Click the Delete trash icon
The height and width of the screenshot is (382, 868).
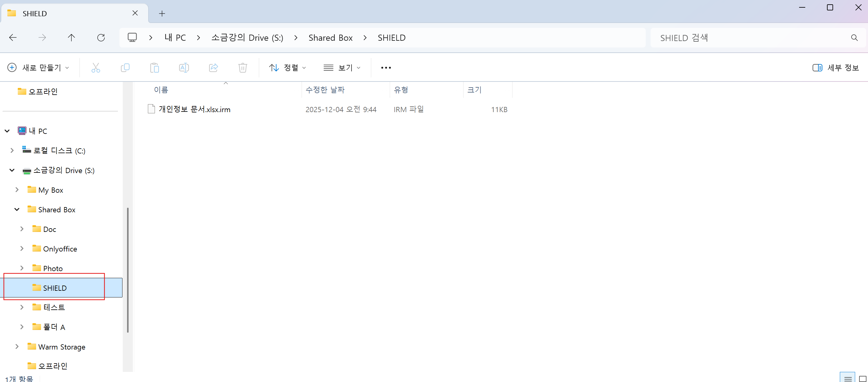click(x=242, y=68)
